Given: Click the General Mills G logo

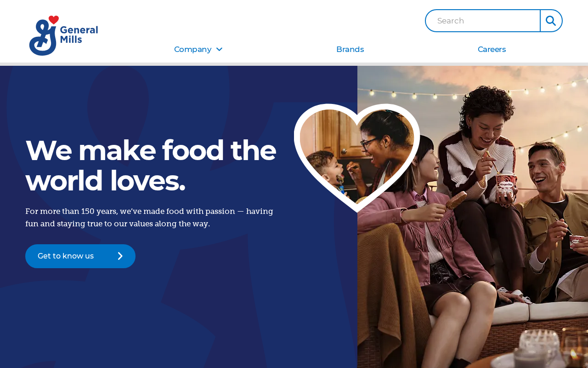Looking at the screenshot, I should 44,37.
